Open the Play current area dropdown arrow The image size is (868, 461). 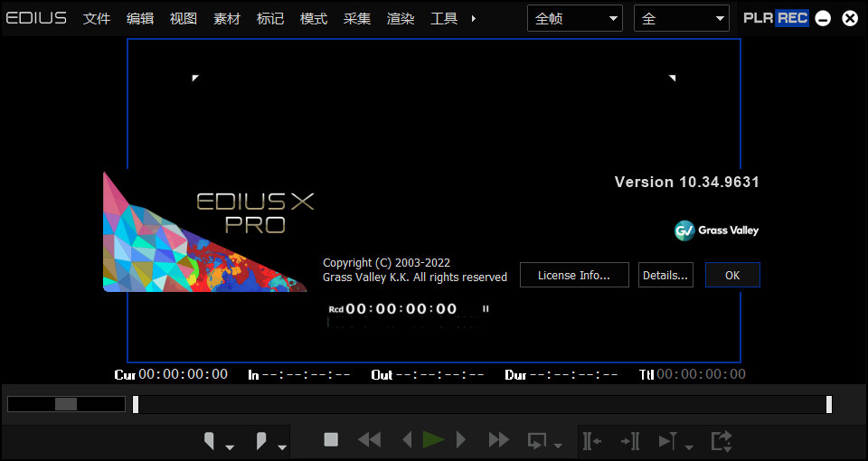coord(689,447)
